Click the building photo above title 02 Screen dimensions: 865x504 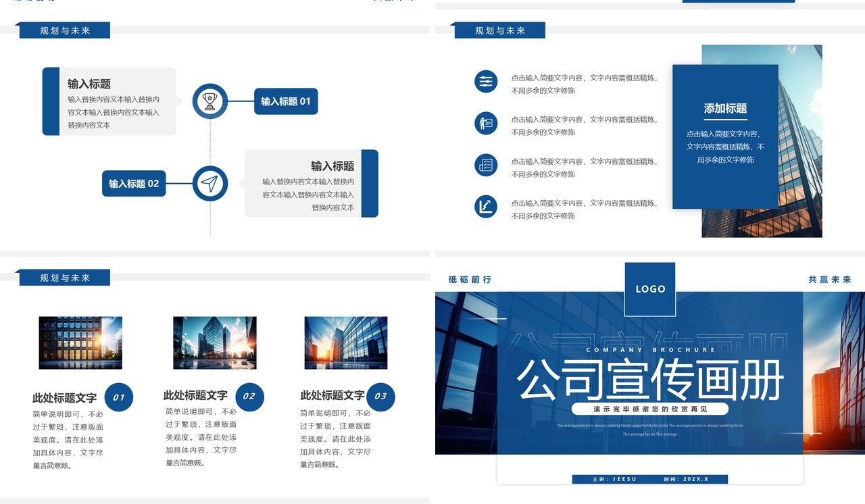215,343
